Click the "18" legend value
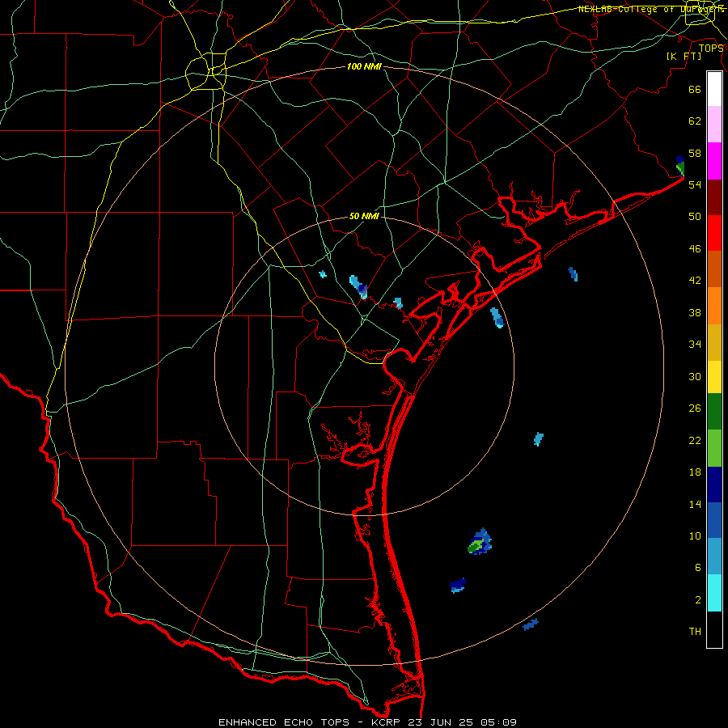The width and height of the screenshot is (728, 728). [695, 472]
